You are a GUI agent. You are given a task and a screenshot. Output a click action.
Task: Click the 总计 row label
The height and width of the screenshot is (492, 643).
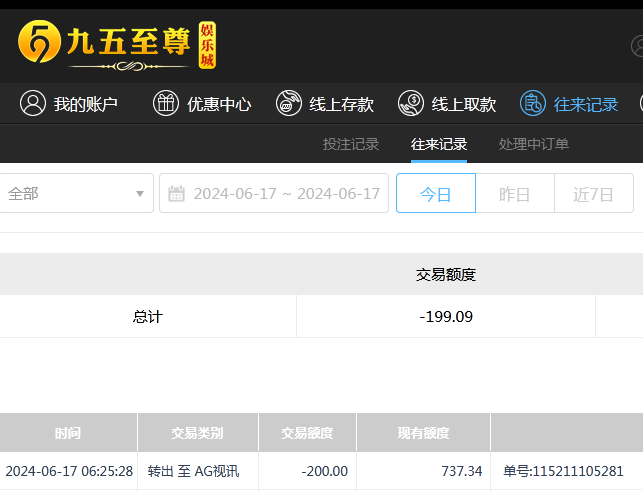point(148,317)
